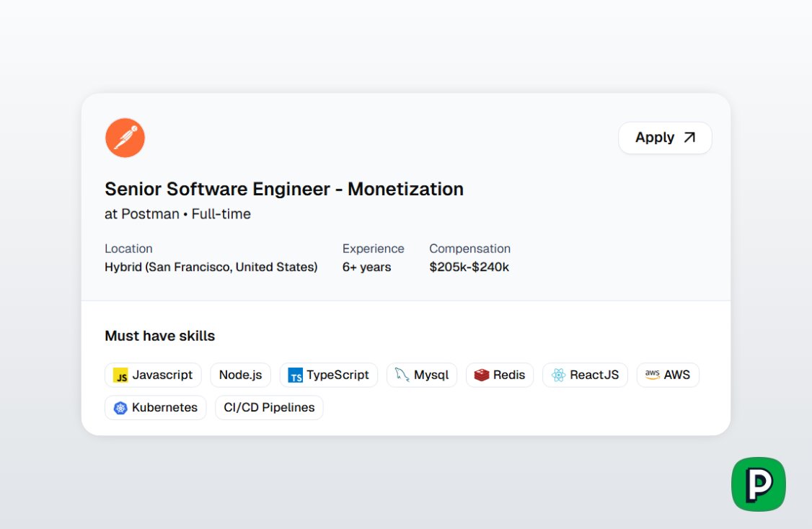Image resolution: width=812 pixels, height=529 pixels.
Task: Click the arrow icon in Apply button
Action: (x=689, y=137)
